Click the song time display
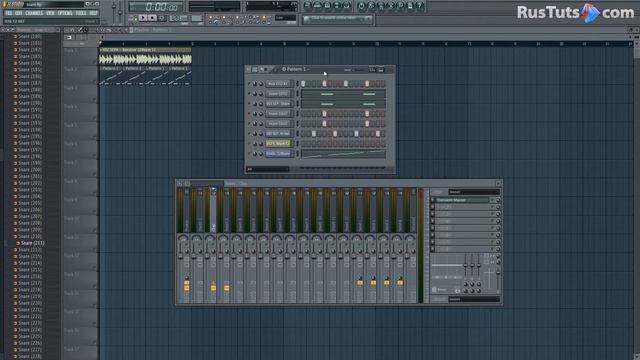640x360 pixels. [x=156, y=7]
